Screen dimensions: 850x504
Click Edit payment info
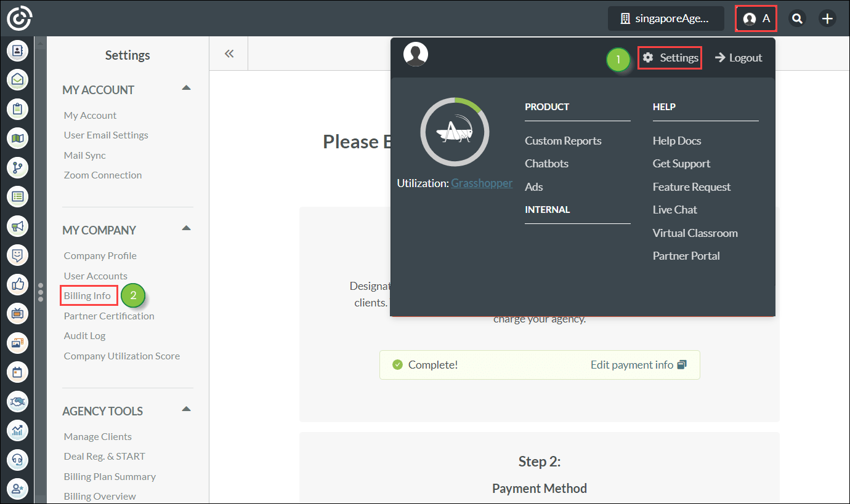coord(633,364)
